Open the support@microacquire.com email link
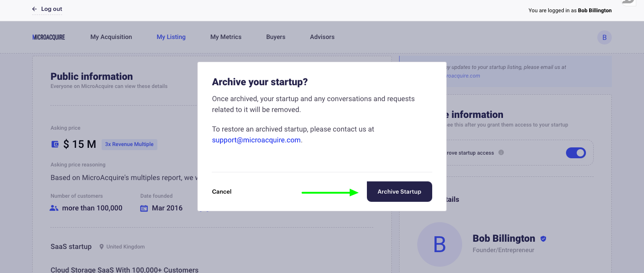Image resolution: width=644 pixels, height=273 pixels. (256, 140)
